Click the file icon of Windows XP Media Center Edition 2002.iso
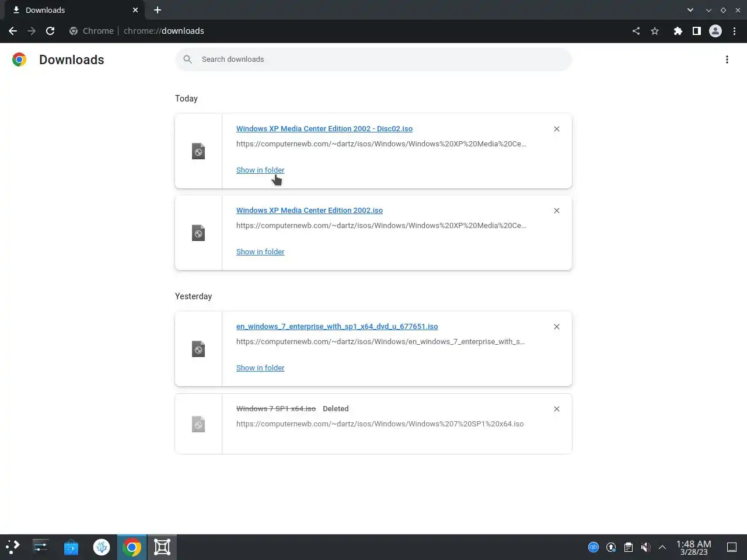 198,233
